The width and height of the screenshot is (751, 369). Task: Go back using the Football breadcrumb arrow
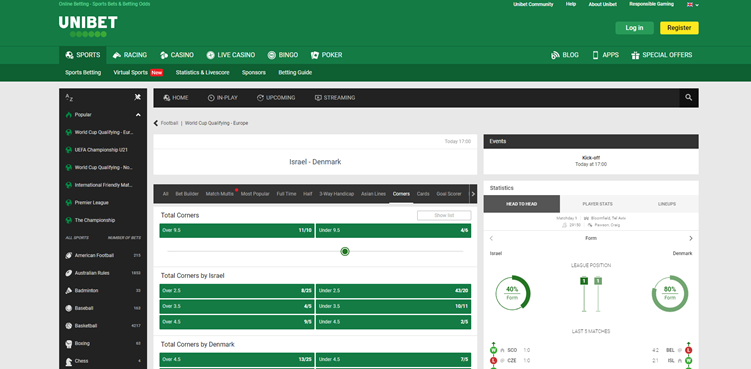click(x=156, y=123)
